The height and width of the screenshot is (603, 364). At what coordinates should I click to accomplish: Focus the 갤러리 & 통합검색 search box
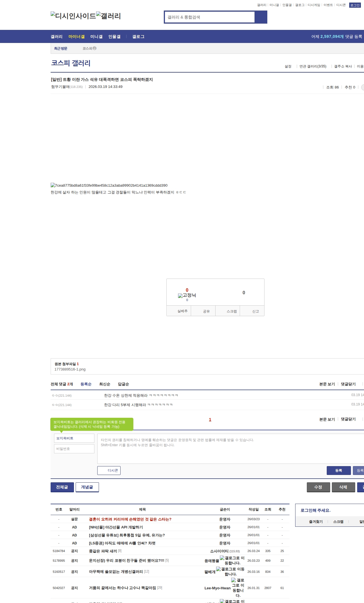point(210,17)
